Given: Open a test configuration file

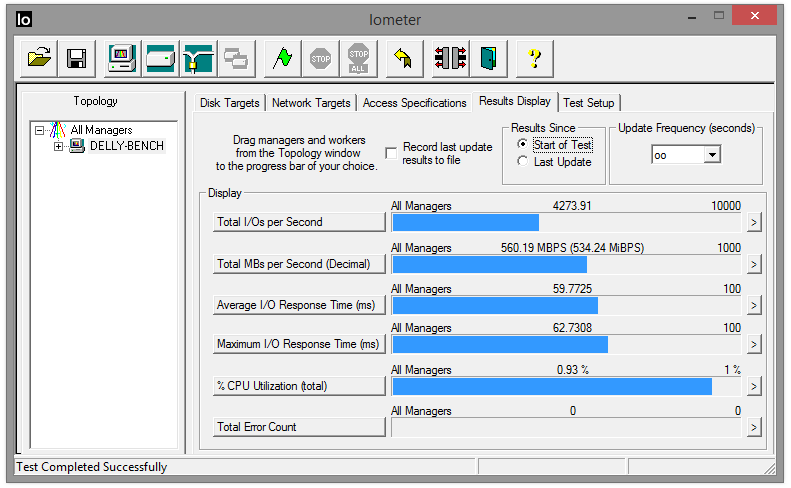Looking at the screenshot, I should click(x=39, y=59).
